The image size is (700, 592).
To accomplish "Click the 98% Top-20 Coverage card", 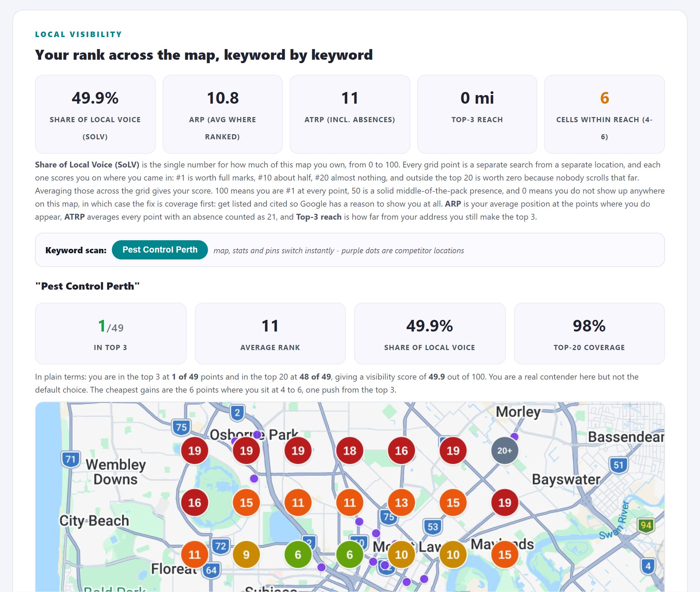I will (x=589, y=334).
